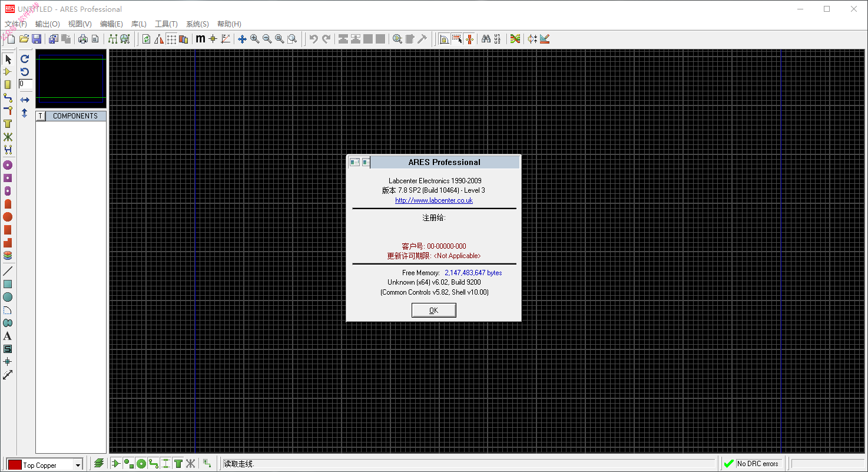Open the 输出(O) menu

point(48,24)
